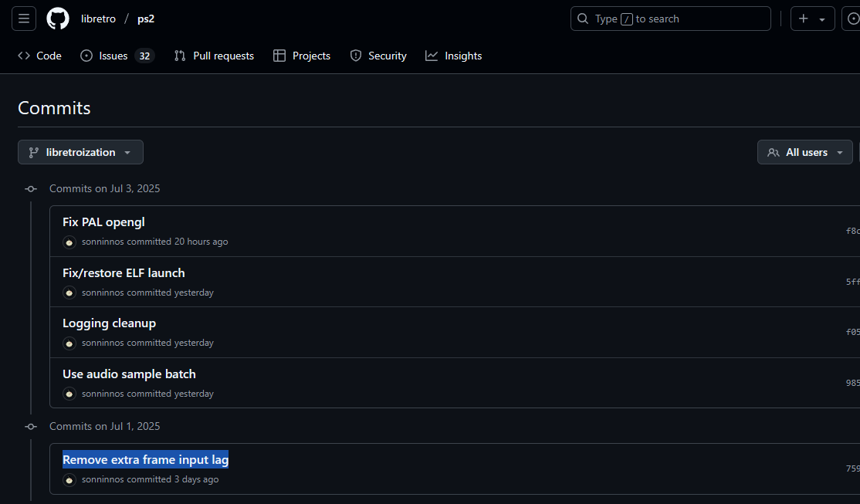Viewport: 860px width, 504px height.
Task: Focus the 'Type / to search' field
Action: [x=670, y=19]
